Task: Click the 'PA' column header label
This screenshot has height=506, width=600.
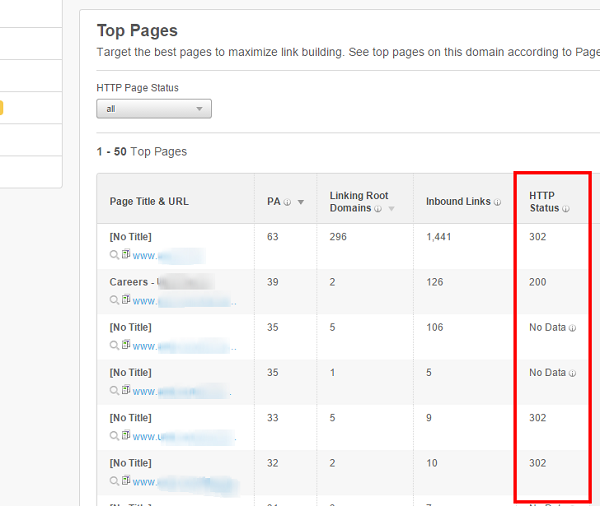Action: 274,202
